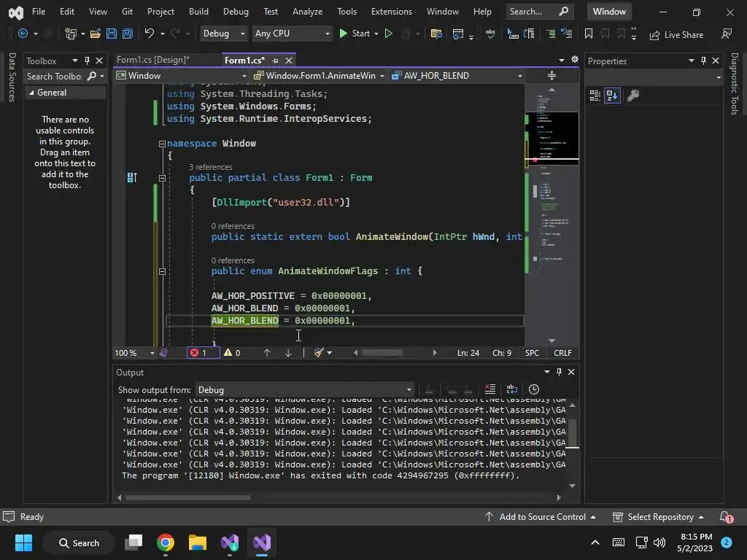
Task: Click the feedback person icon
Action: (727, 34)
